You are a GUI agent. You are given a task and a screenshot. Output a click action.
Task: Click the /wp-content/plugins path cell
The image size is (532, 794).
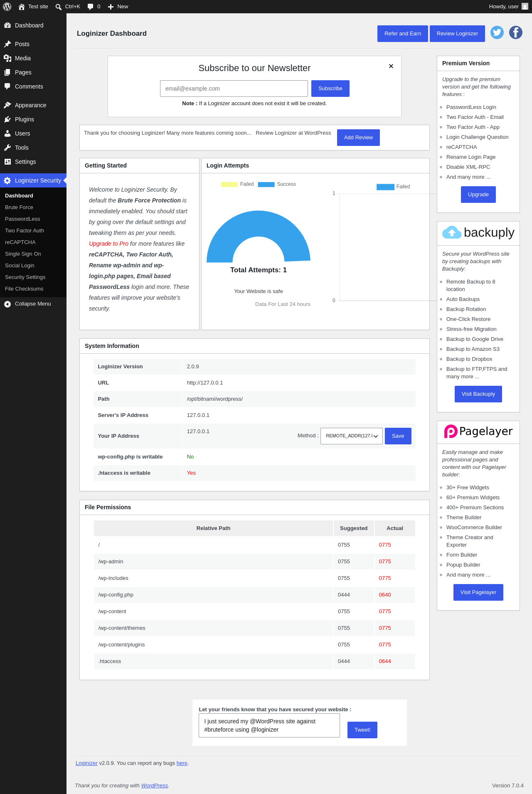(x=213, y=645)
